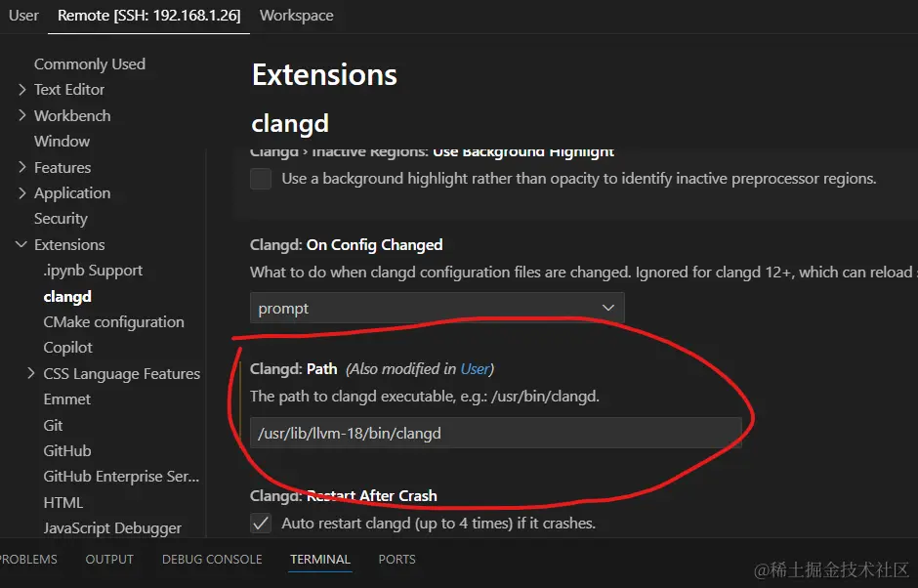The width and height of the screenshot is (918, 588).
Task: Open the OUTPUT panel tab
Action: pyautogui.click(x=109, y=560)
